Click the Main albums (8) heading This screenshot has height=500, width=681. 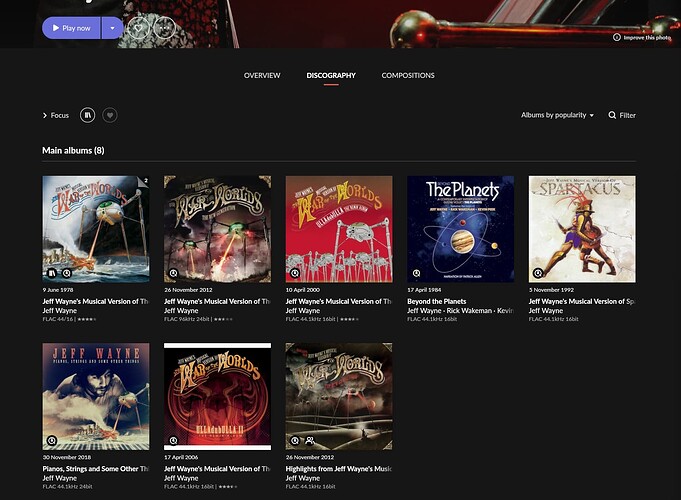pos(73,150)
